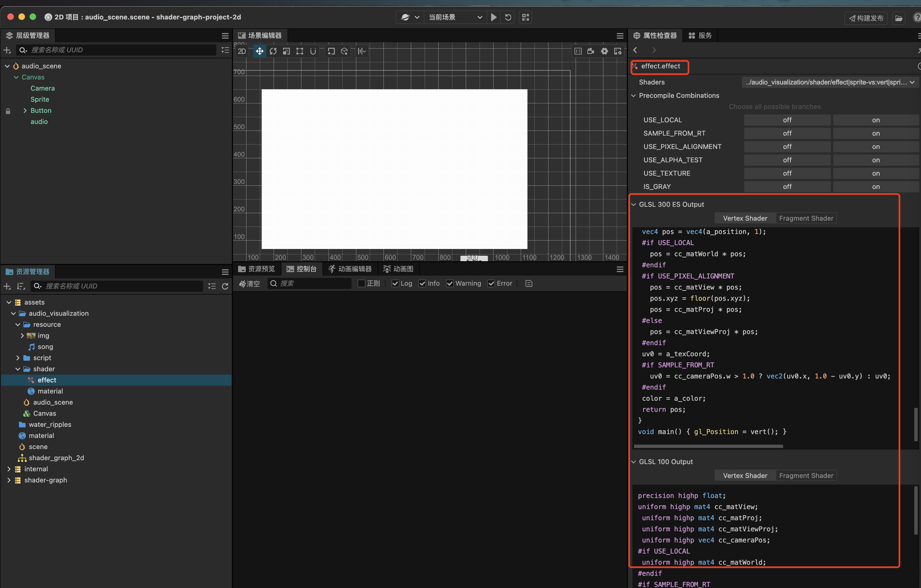Select the move transform tool in scene toolbar
The width and height of the screenshot is (921, 588).
(259, 51)
